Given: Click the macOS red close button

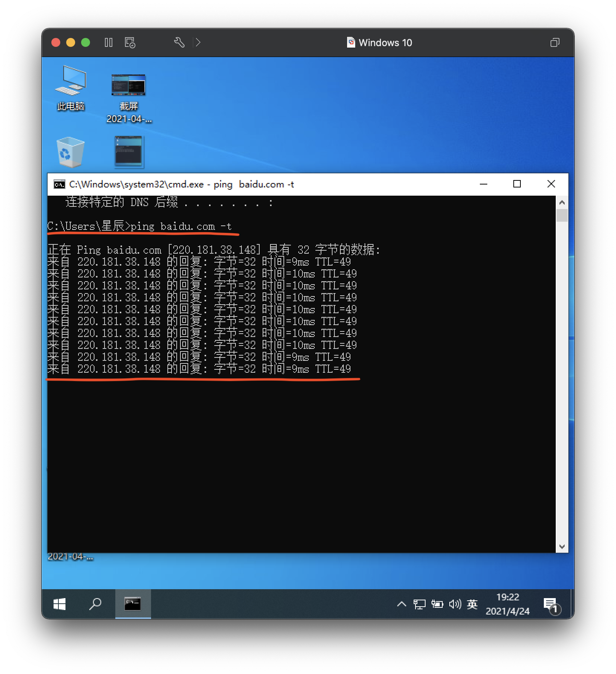Looking at the screenshot, I should point(56,42).
